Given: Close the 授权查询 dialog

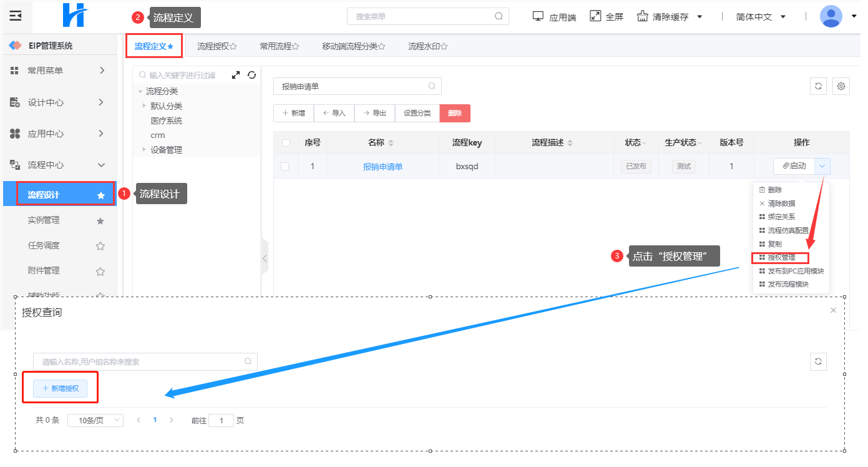Looking at the screenshot, I should pyautogui.click(x=833, y=310).
